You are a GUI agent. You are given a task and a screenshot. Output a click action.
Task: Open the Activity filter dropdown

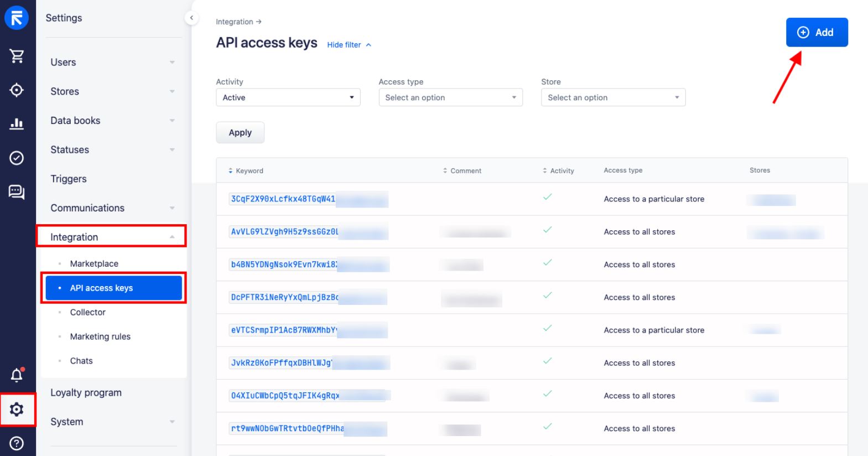pyautogui.click(x=288, y=97)
